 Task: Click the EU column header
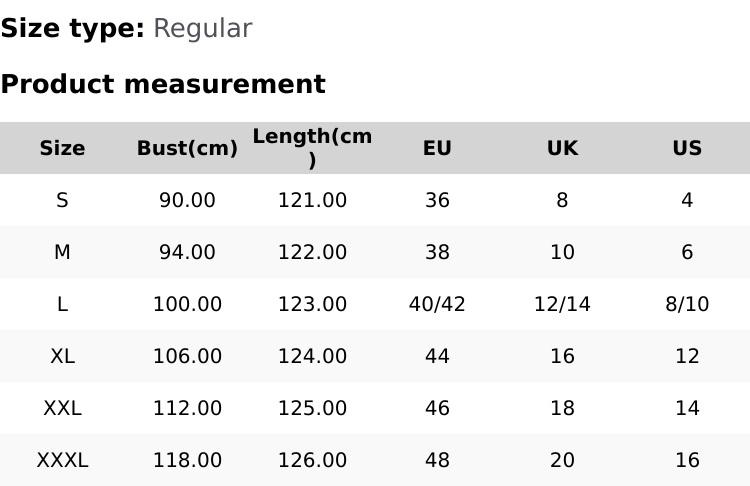coord(437,148)
